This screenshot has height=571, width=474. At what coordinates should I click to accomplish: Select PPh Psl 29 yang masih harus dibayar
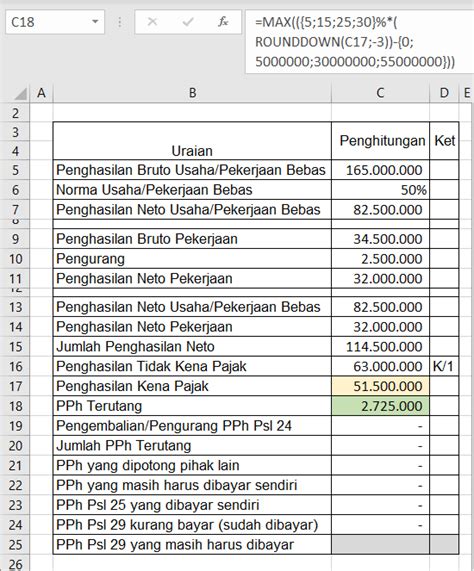coord(192,545)
